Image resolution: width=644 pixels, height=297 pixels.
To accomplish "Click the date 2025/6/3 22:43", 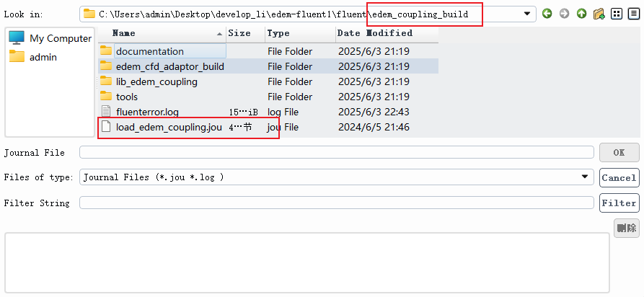I will coord(374,112).
